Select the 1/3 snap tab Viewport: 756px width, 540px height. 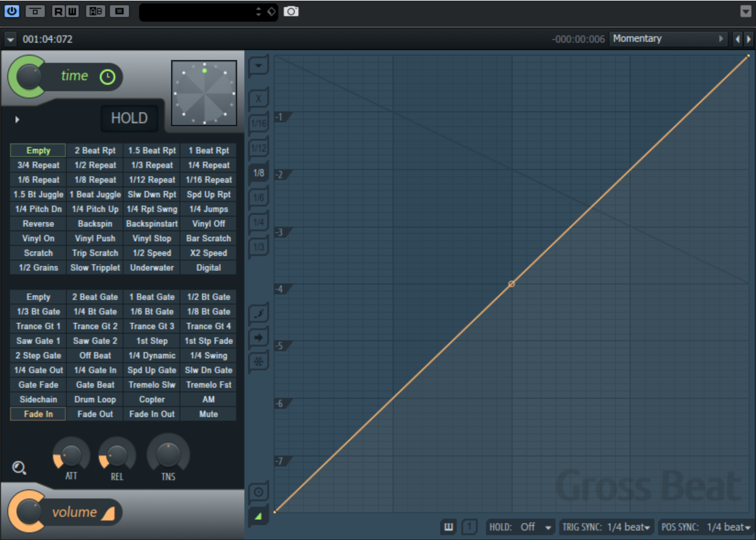259,247
